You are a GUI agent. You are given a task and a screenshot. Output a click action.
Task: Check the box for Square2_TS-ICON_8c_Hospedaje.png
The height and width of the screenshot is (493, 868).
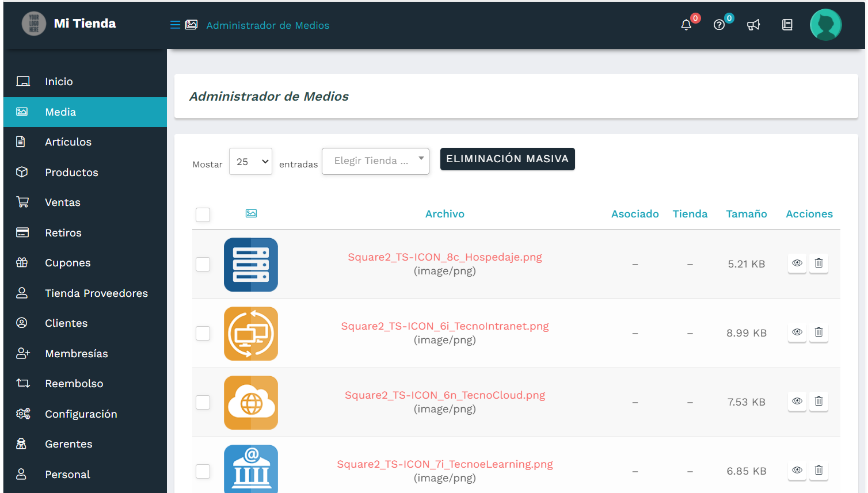click(203, 265)
